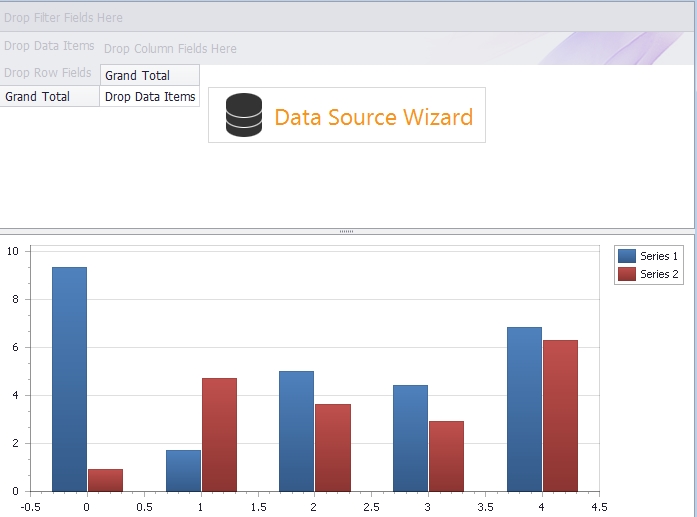Select the red Series 2 bar at 2
Screen dimensions: 697x517
pyautogui.click(x=333, y=448)
